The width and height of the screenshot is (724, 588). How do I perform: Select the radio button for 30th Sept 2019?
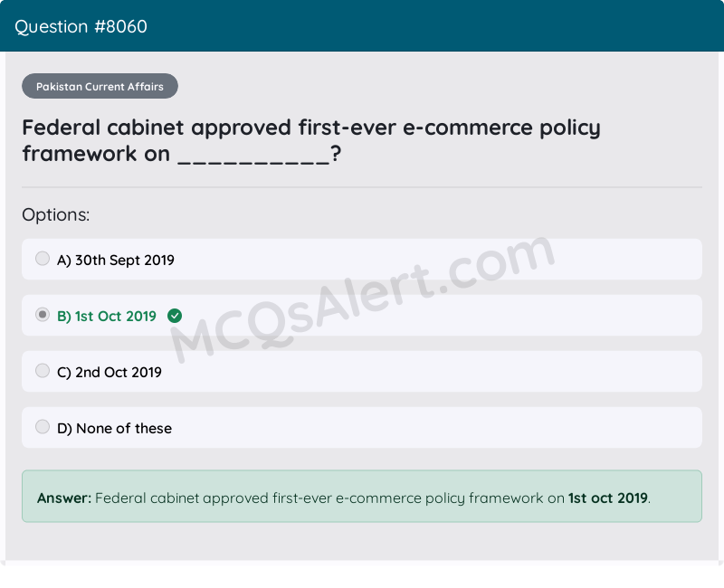tap(43, 259)
